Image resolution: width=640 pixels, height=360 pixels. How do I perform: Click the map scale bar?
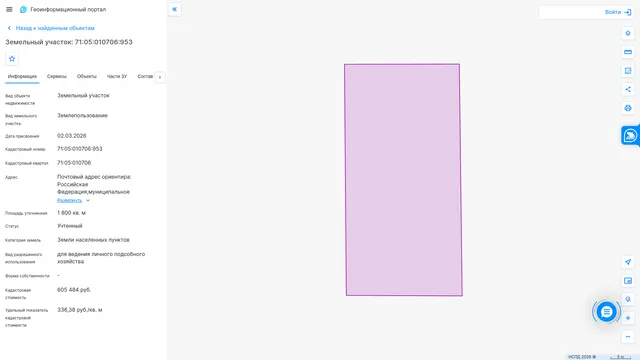pyautogui.click(x=620, y=357)
